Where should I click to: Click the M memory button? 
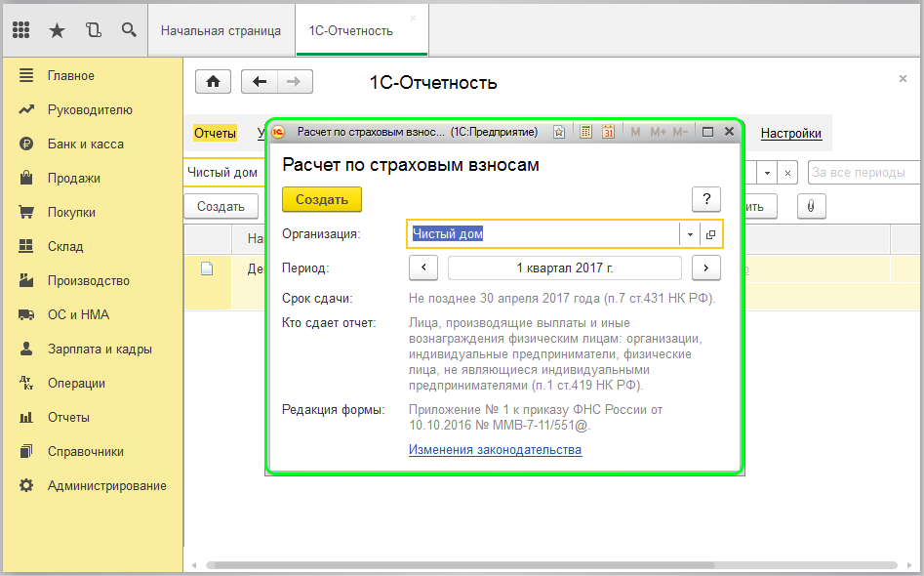click(635, 132)
